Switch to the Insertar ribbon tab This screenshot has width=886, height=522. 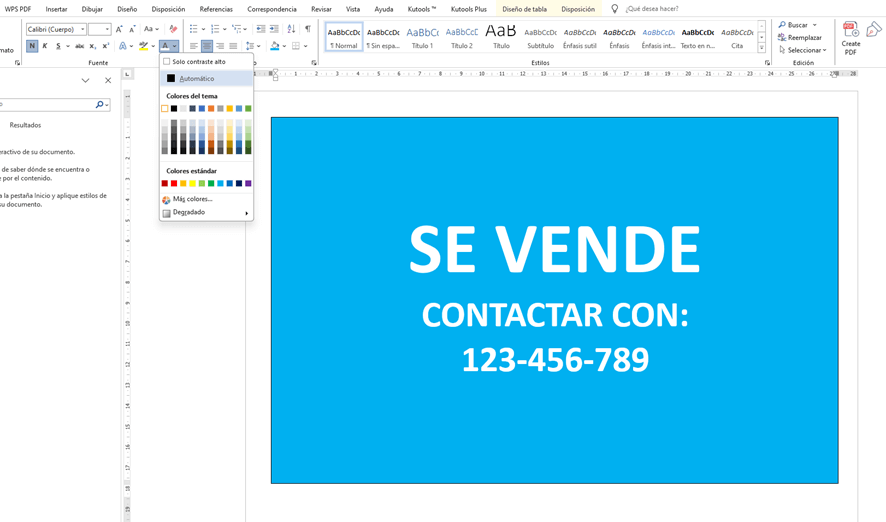(x=56, y=9)
